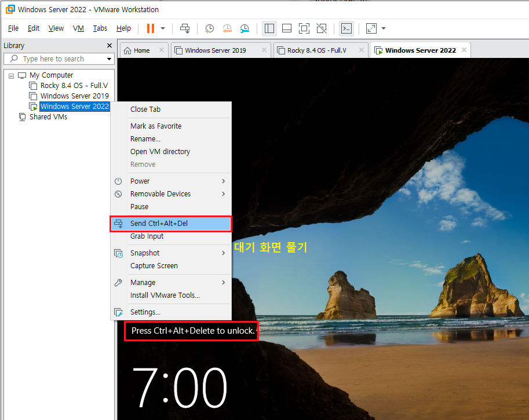Viewport: 529px width, 420px height.
Task: Select Windows Server 2022 in library tree
Action: tap(75, 106)
